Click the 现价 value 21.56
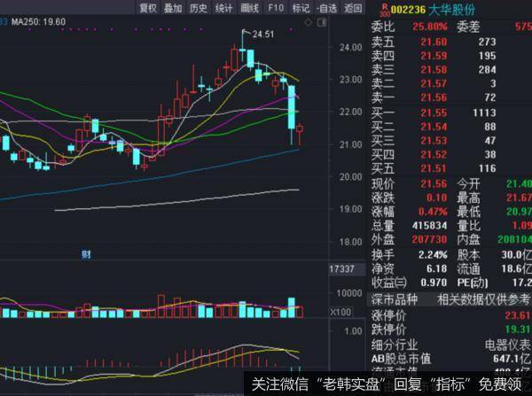 tap(434, 183)
